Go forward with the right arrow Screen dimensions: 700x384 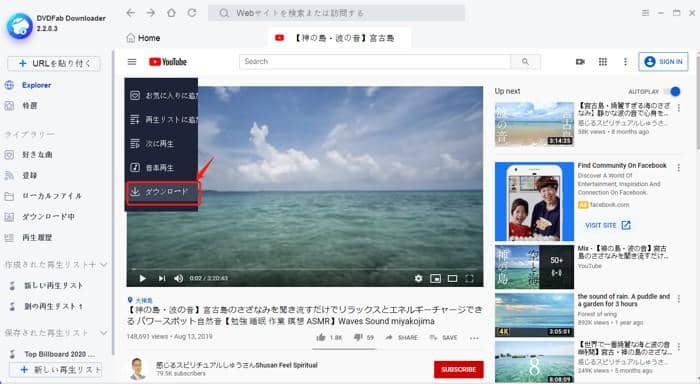(151, 13)
